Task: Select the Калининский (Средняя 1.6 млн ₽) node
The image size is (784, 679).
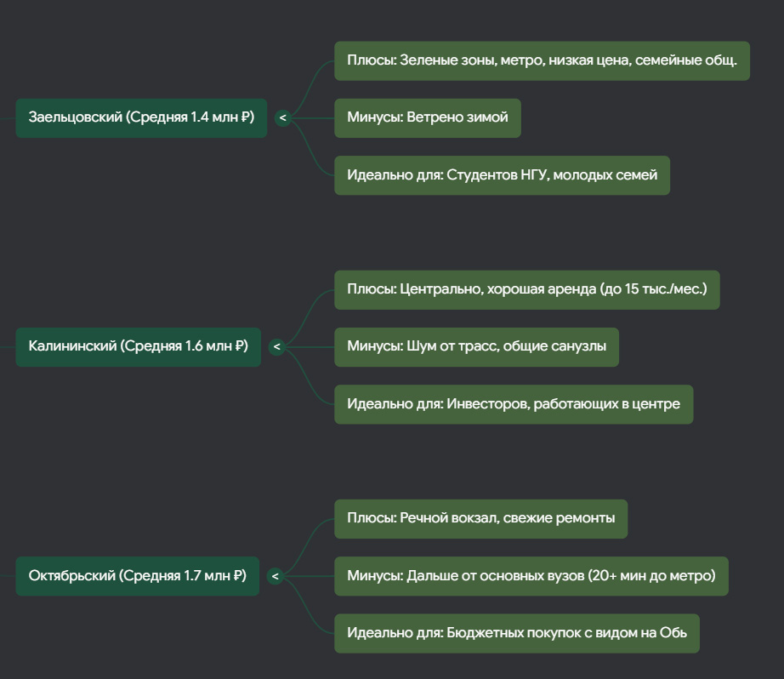Action: coord(139,347)
